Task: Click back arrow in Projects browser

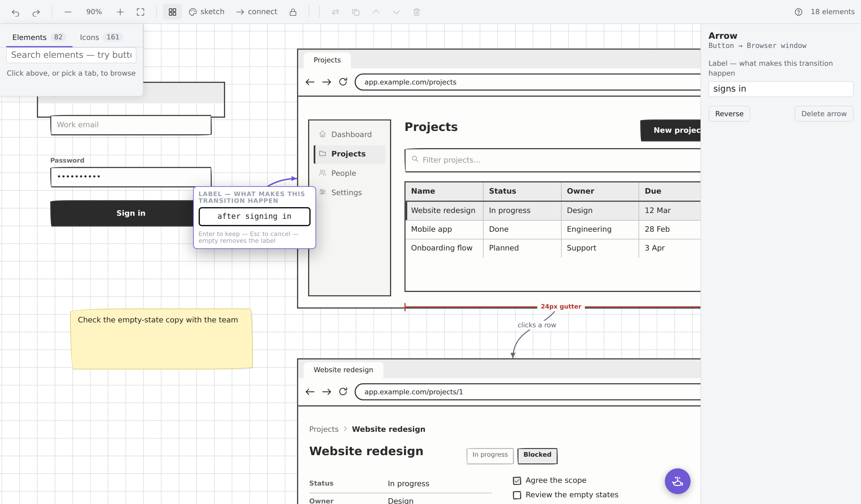Action: click(x=310, y=82)
